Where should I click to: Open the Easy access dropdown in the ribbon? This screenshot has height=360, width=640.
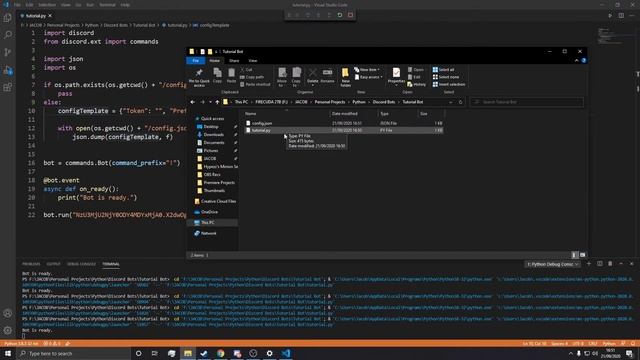369,77
